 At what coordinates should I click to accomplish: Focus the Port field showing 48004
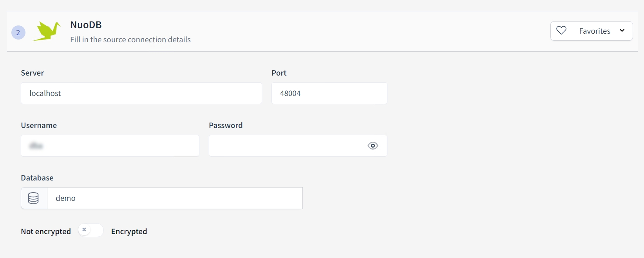[329, 93]
